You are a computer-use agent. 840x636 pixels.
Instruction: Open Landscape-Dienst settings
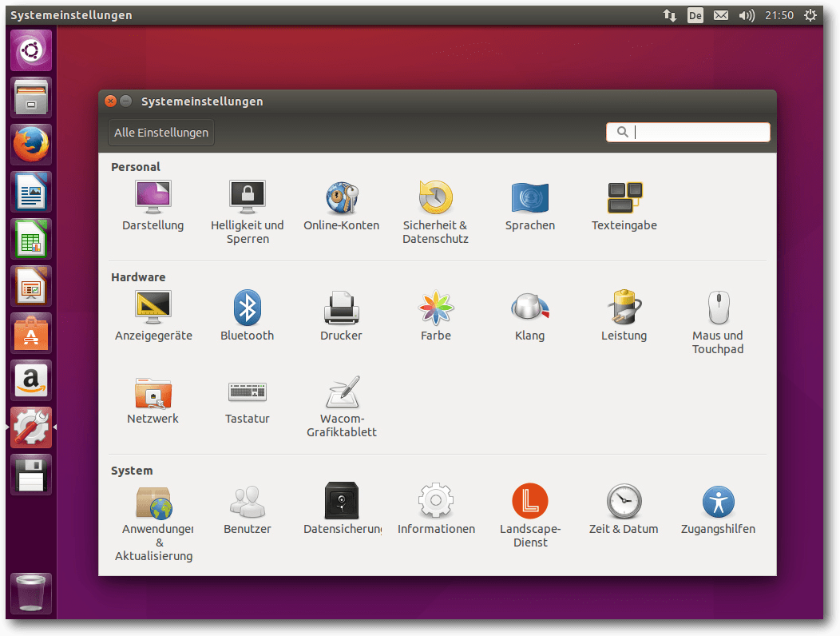(529, 502)
